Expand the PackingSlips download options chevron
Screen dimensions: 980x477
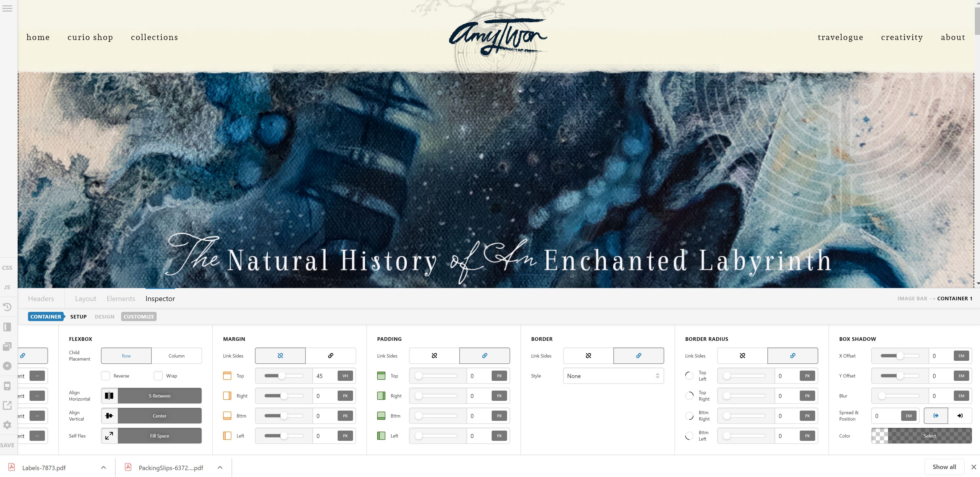point(220,468)
